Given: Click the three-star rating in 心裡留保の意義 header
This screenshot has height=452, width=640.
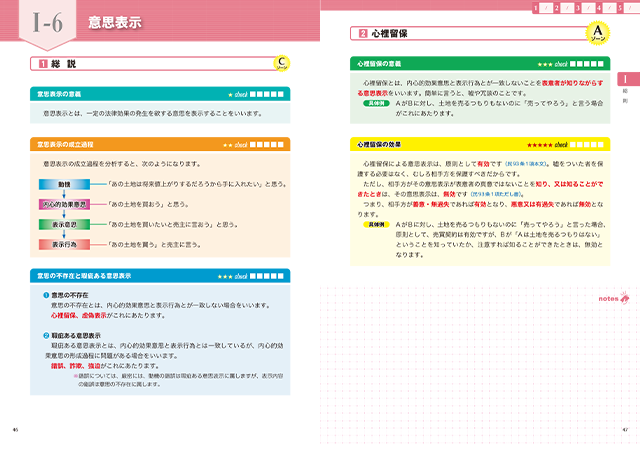Looking at the screenshot, I should [545, 64].
